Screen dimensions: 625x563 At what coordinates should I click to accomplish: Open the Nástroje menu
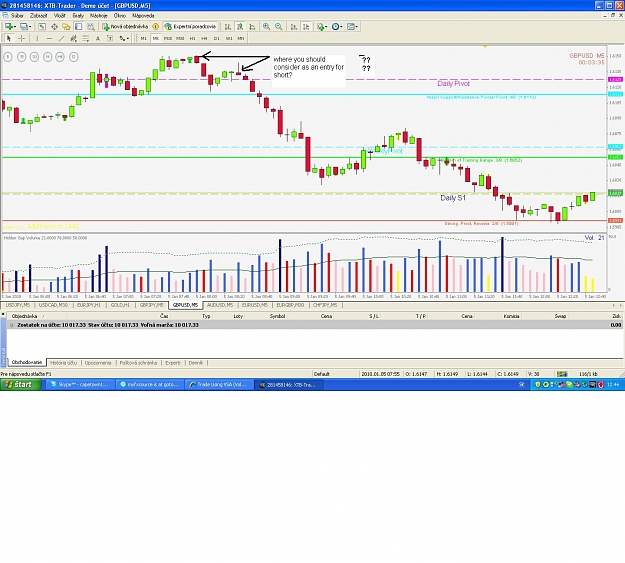(x=98, y=16)
